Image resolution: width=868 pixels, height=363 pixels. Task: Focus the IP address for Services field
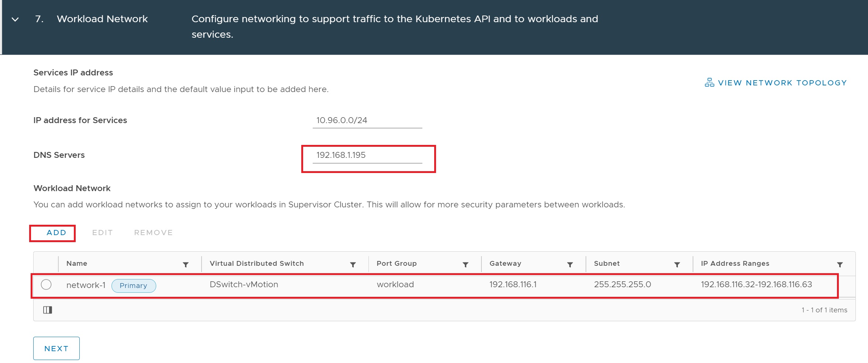367,121
